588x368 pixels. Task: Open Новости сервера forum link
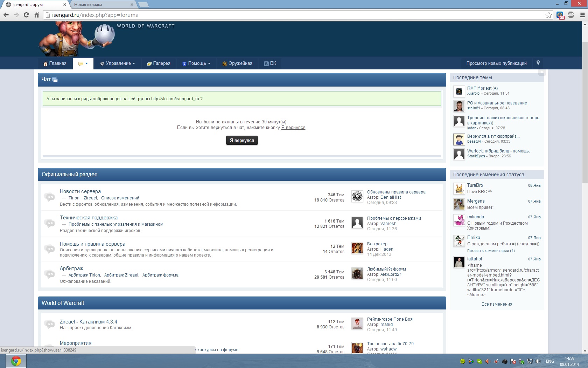tap(80, 191)
